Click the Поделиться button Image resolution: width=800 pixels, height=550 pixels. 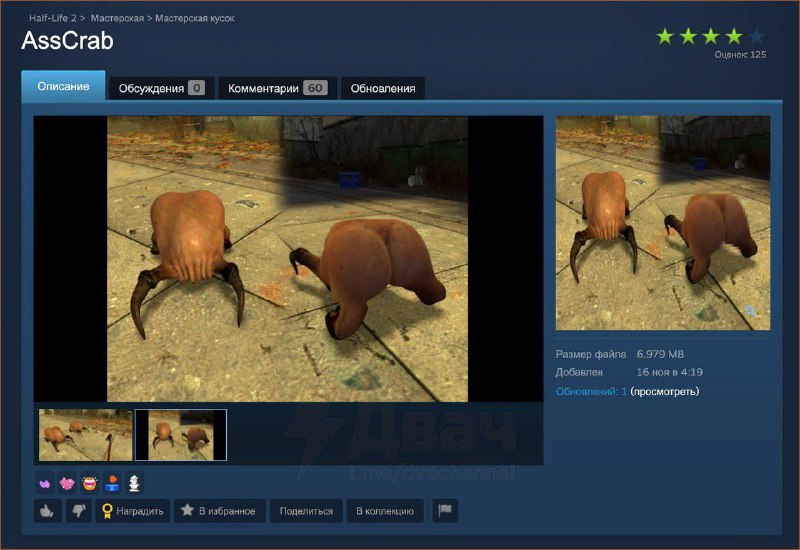tap(306, 511)
